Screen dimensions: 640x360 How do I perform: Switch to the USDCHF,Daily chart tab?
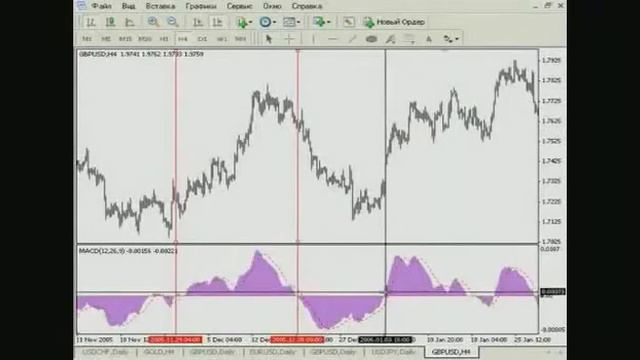tap(105, 352)
